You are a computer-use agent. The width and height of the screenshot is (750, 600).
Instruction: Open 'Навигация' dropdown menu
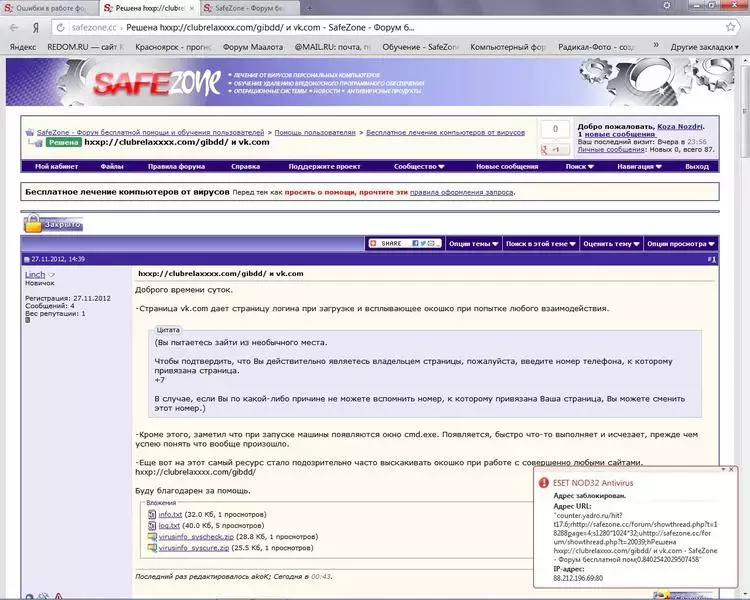(639, 167)
